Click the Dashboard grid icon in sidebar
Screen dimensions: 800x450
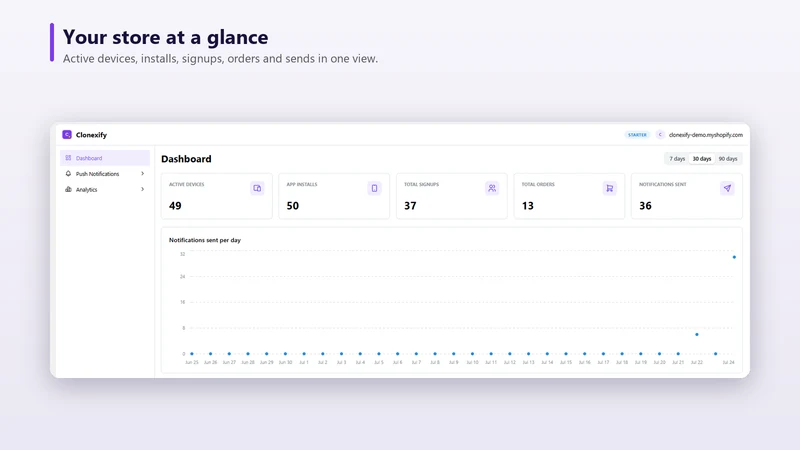[x=68, y=158]
